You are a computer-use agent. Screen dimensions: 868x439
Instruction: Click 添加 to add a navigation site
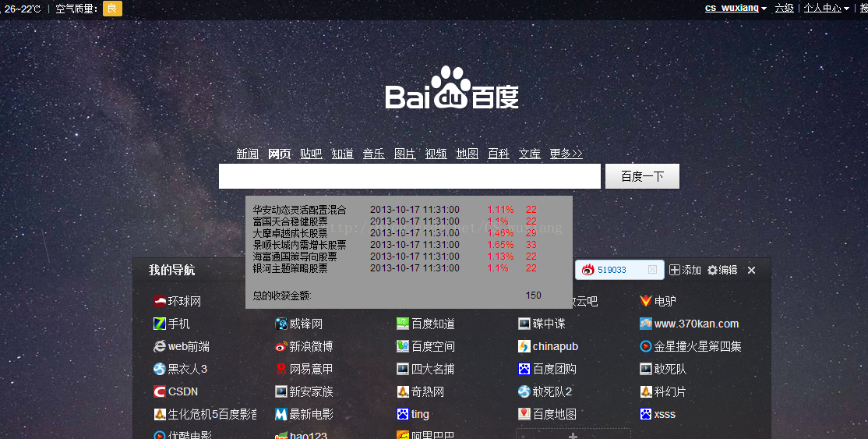[686, 270]
